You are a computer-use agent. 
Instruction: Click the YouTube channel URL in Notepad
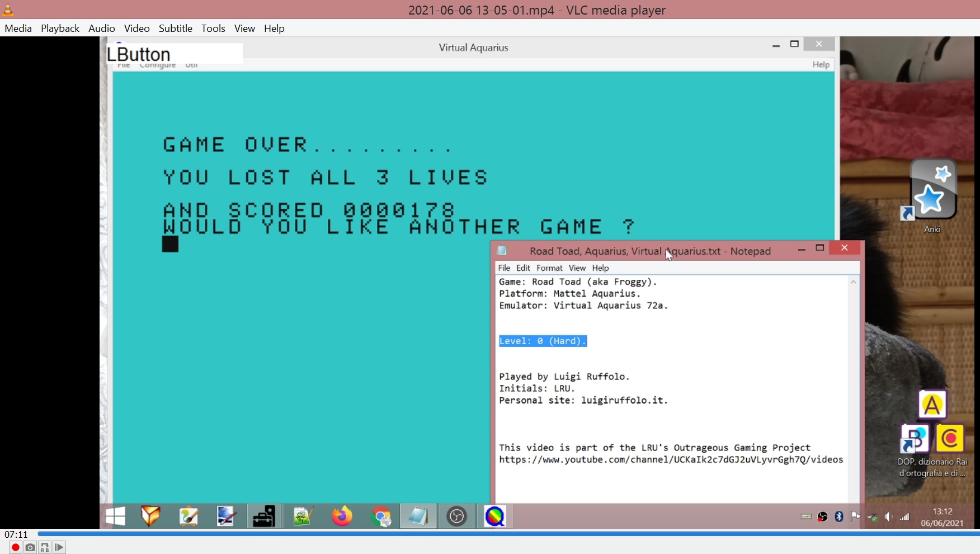tap(671, 460)
